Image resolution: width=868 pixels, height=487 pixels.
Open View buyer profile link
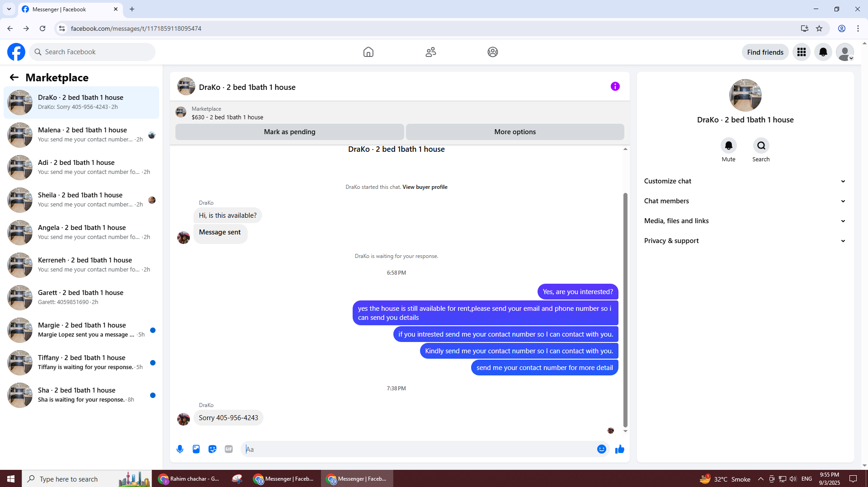(x=425, y=187)
